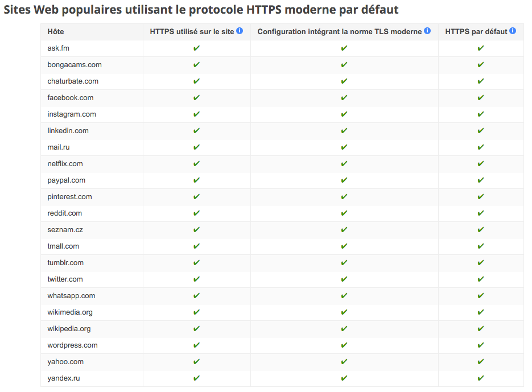Click ask.fm's HTTPS utilisé checkmark
Screen dimensions: 532x392
tap(196, 48)
